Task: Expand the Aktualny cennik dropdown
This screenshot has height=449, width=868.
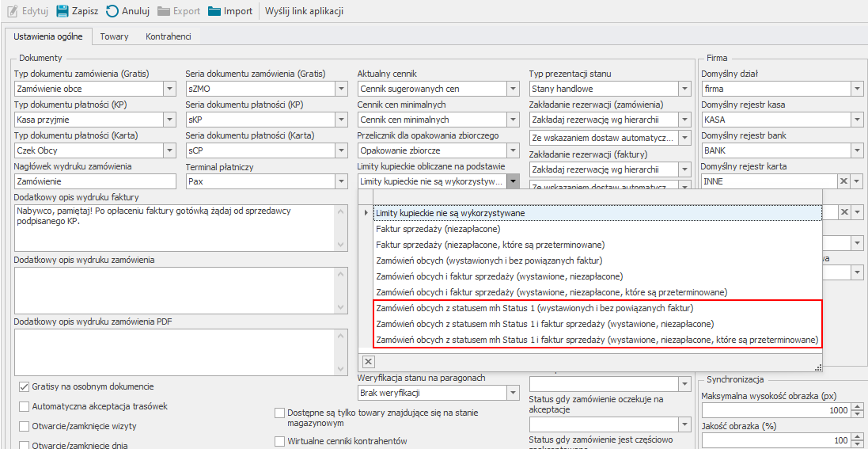Action: click(x=513, y=89)
